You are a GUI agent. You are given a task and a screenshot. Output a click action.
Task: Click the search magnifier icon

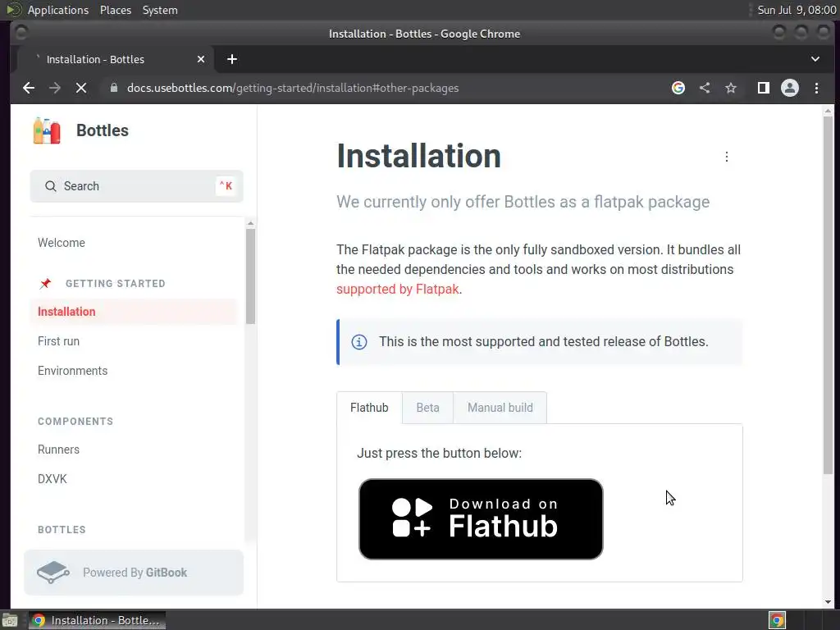point(50,186)
